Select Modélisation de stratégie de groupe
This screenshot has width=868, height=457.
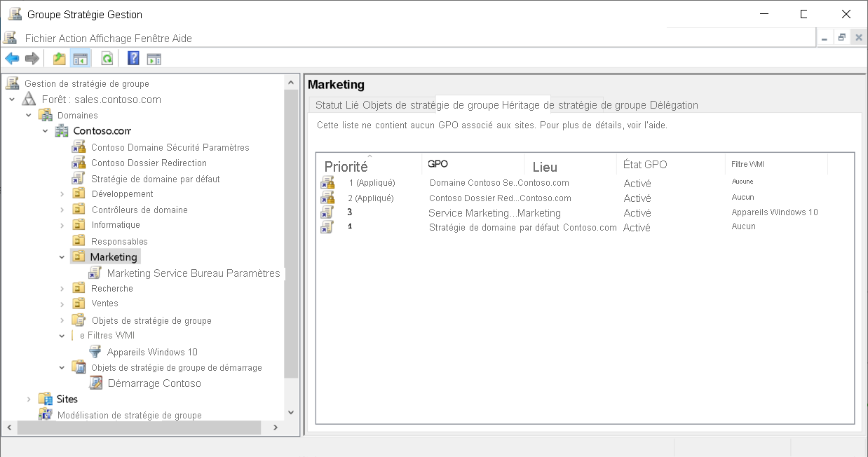130,415
